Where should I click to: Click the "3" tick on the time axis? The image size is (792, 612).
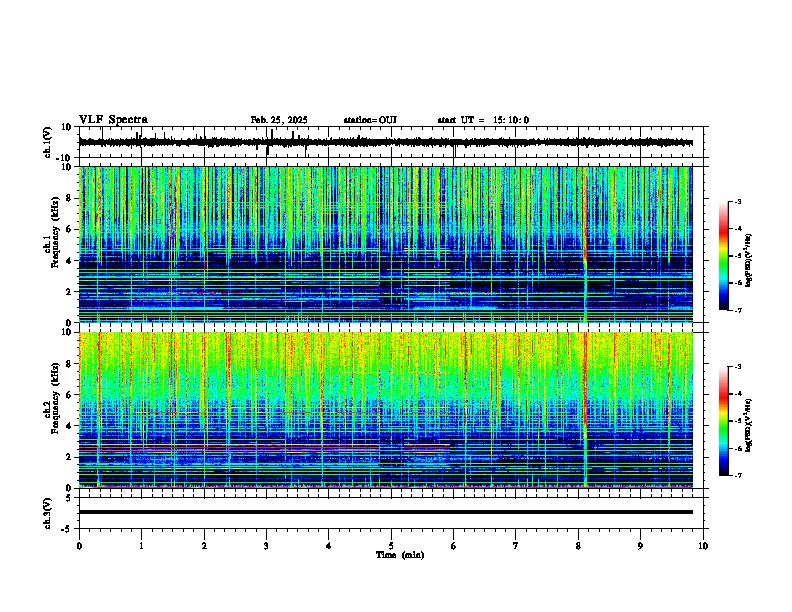(x=266, y=546)
